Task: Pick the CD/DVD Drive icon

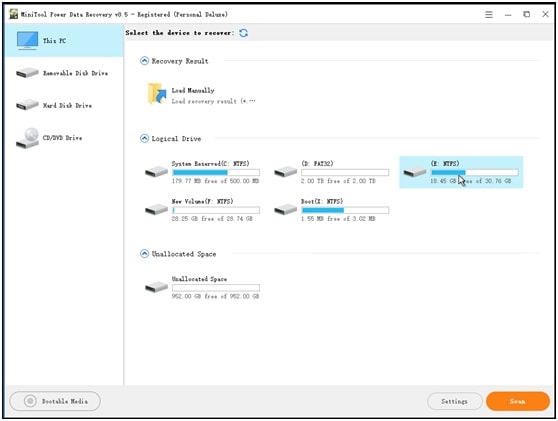Action: click(x=27, y=138)
